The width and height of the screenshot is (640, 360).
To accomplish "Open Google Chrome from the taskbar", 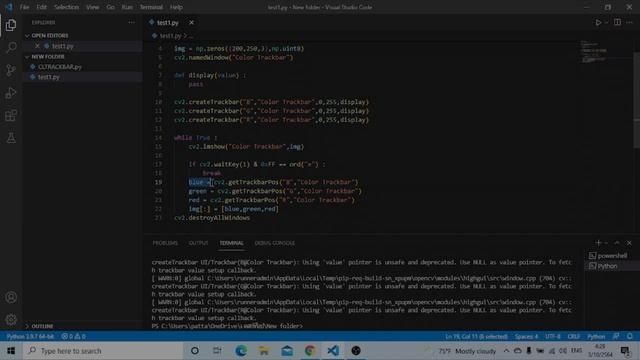I will pos(310,351).
